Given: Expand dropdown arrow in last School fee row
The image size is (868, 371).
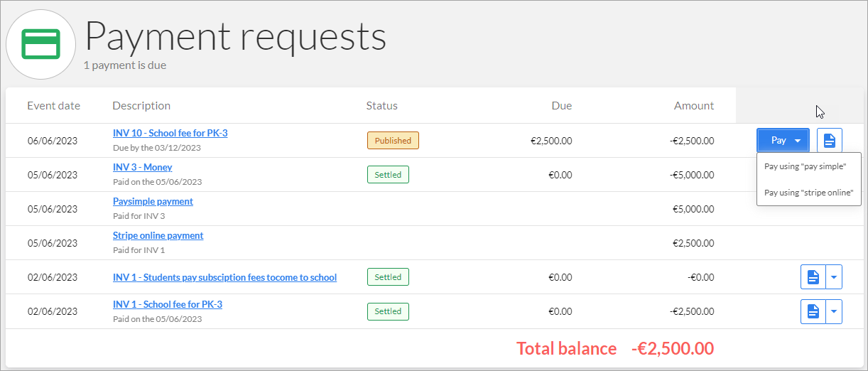Looking at the screenshot, I should [x=834, y=311].
